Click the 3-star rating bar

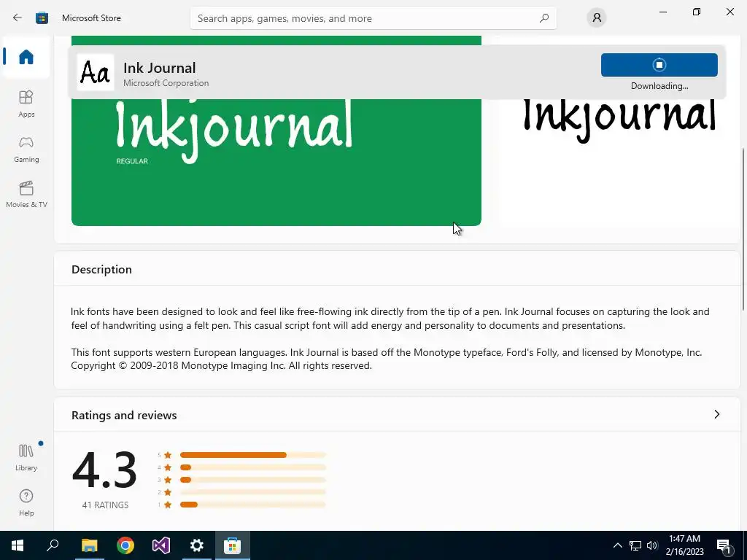pyautogui.click(x=253, y=480)
